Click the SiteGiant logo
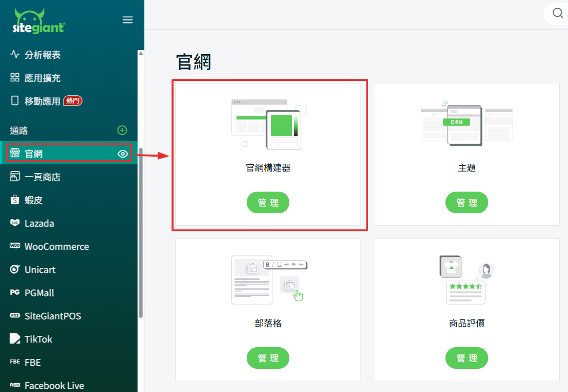The width and height of the screenshot is (568, 392). 39,21
